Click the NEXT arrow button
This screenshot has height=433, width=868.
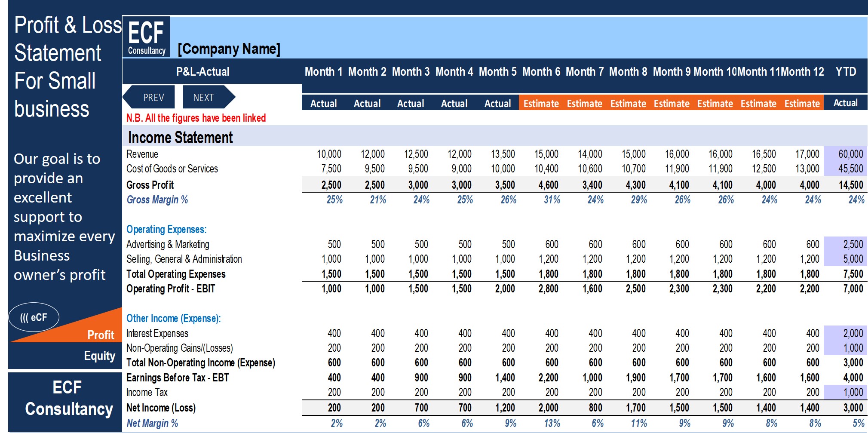tap(209, 97)
